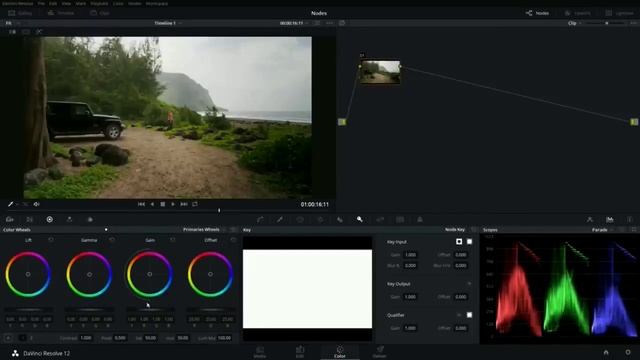The width and height of the screenshot is (640, 360).
Task: Open the Blur palette icon
Action: [x=340, y=220]
